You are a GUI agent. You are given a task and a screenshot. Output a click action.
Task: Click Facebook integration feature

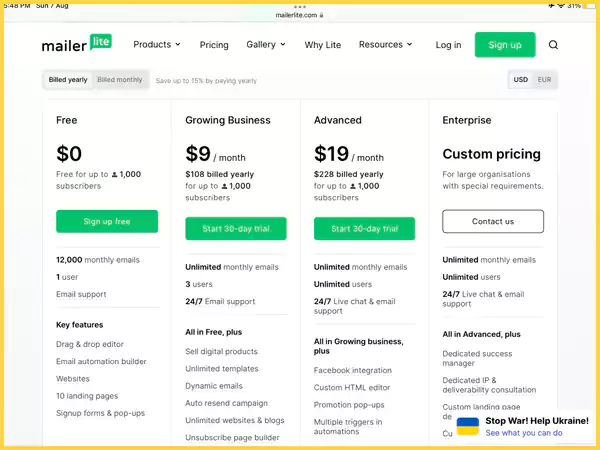coord(353,370)
